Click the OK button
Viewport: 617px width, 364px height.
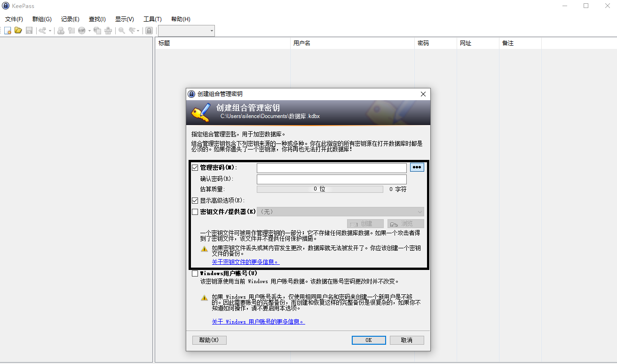point(369,340)
